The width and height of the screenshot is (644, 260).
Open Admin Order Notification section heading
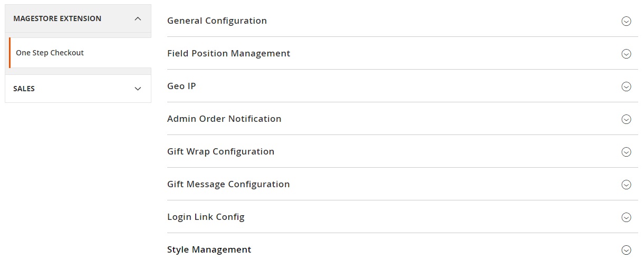(x=224, y=119)
